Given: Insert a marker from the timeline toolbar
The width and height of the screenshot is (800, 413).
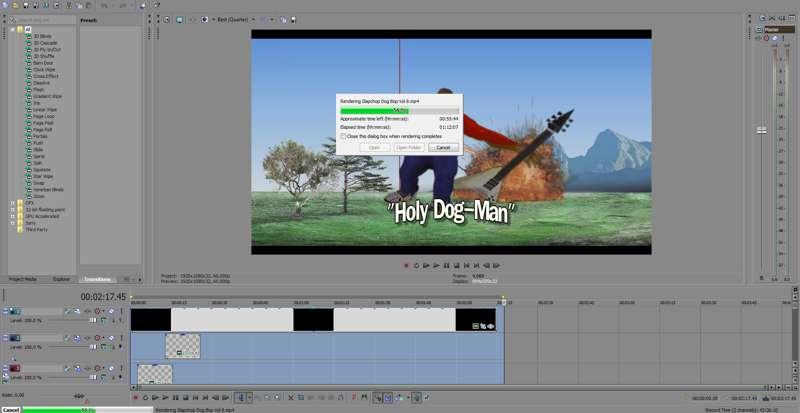Looking at the screenshot, I should pos(354,397).
